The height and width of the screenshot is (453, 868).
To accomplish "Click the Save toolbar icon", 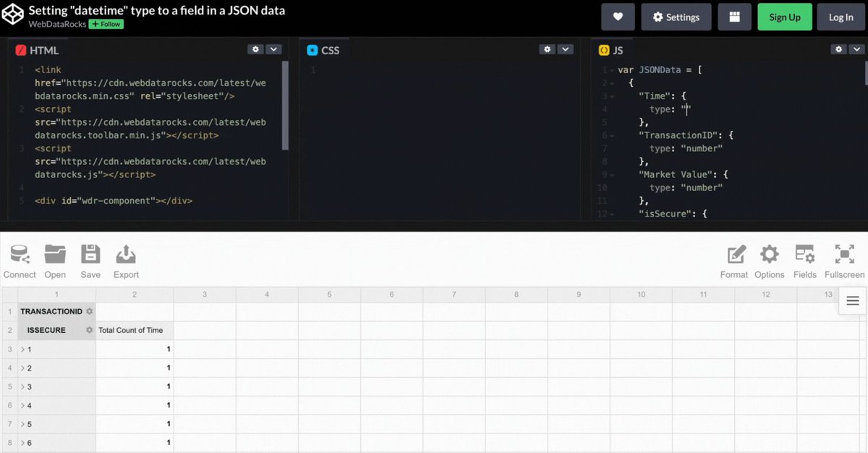I will coord(90,261).
